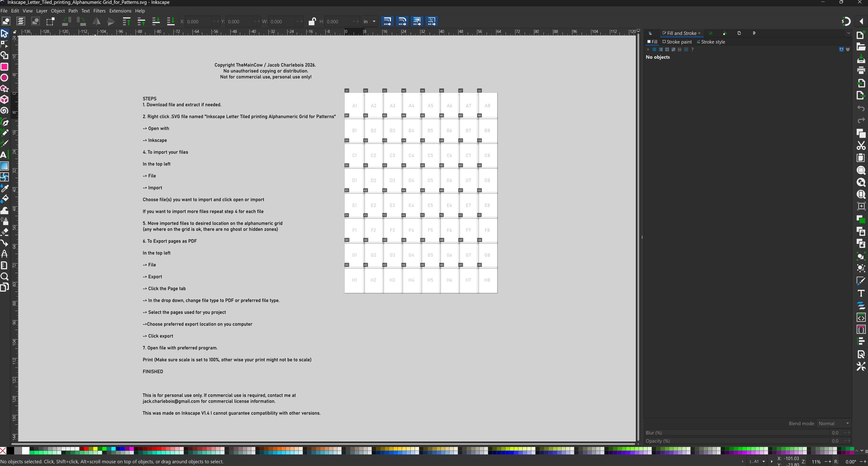Image resolution: width=868 pixels, height=466 pixels.
Task: Open the page selector '1. A1' dropdown
Action: coord(757,462)
